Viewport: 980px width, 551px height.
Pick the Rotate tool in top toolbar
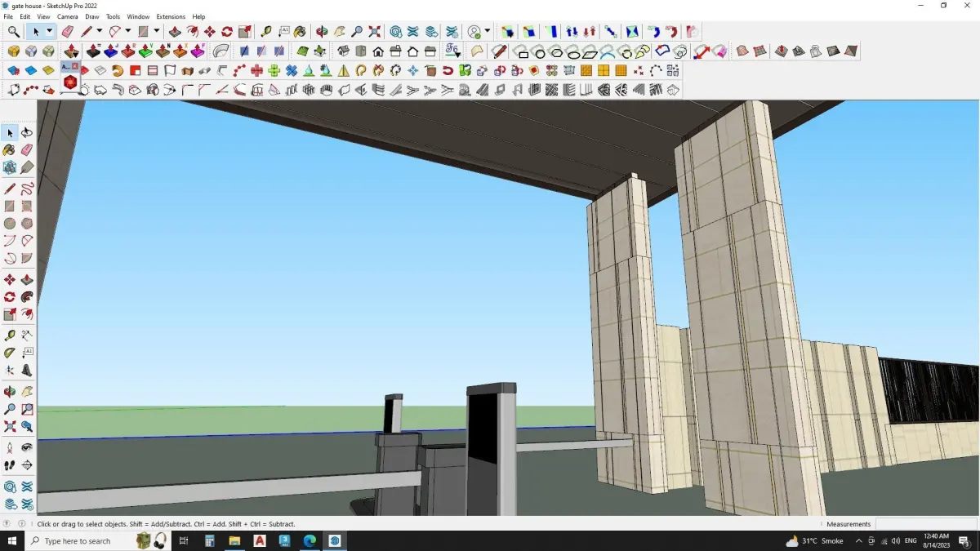click(227, 32)
